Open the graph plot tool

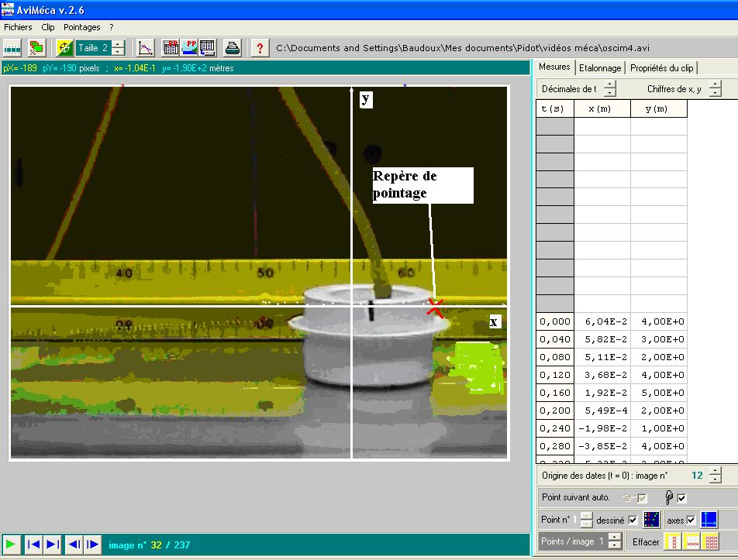tap(146, 48)
